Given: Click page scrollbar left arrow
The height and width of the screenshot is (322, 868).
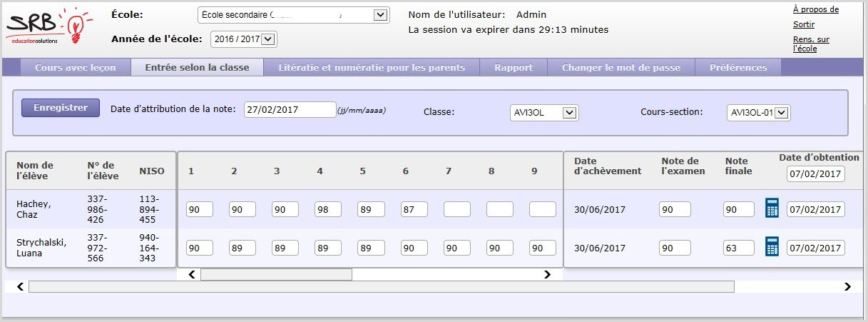Looking at the screenshot, I should [20, 287].
